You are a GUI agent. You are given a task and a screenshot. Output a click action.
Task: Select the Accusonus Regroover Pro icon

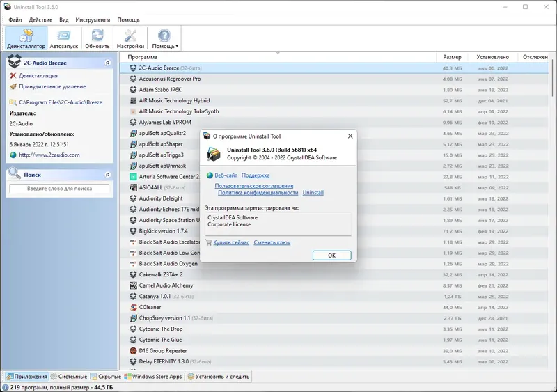click(x=133, y=79)
